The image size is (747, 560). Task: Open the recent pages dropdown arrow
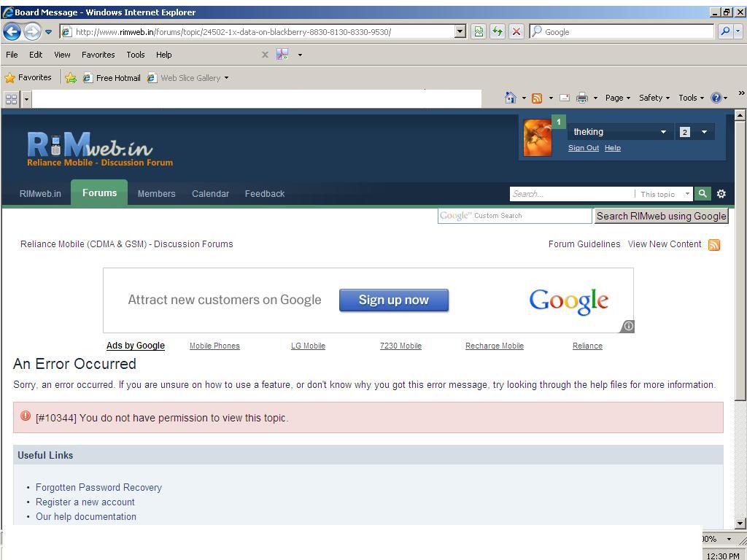[x=49, y=32]
